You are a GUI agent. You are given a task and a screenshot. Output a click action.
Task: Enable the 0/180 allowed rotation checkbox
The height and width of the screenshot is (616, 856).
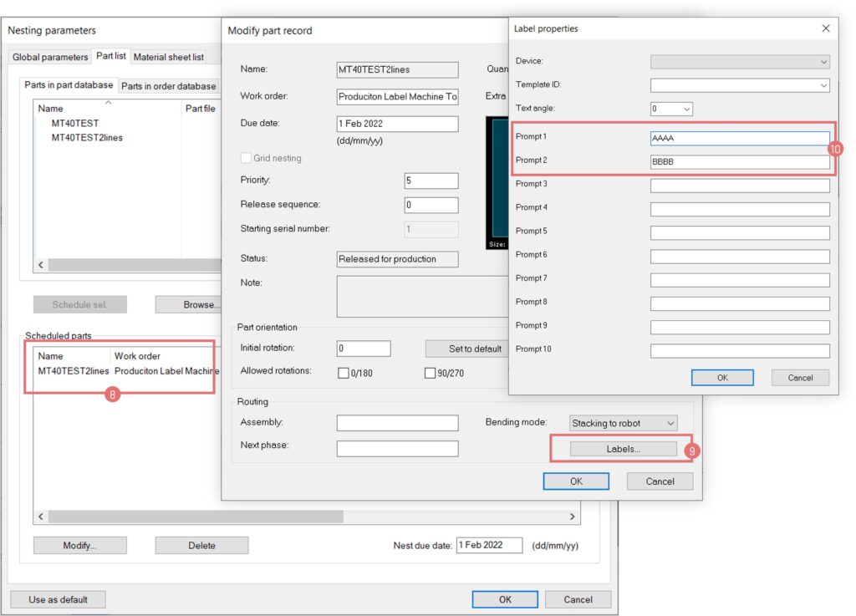click(x=343, y=373)
